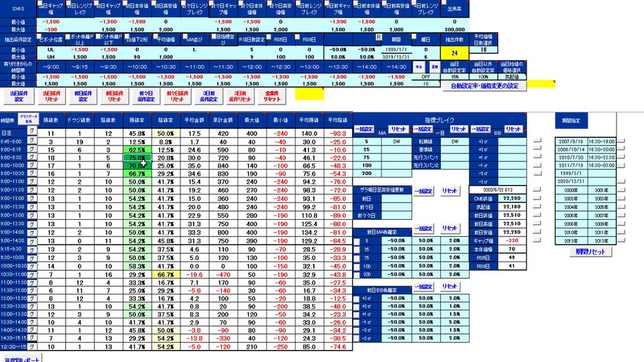
Task: Click the 前々日条件リセット button
Action: click(x=177, y=96)
